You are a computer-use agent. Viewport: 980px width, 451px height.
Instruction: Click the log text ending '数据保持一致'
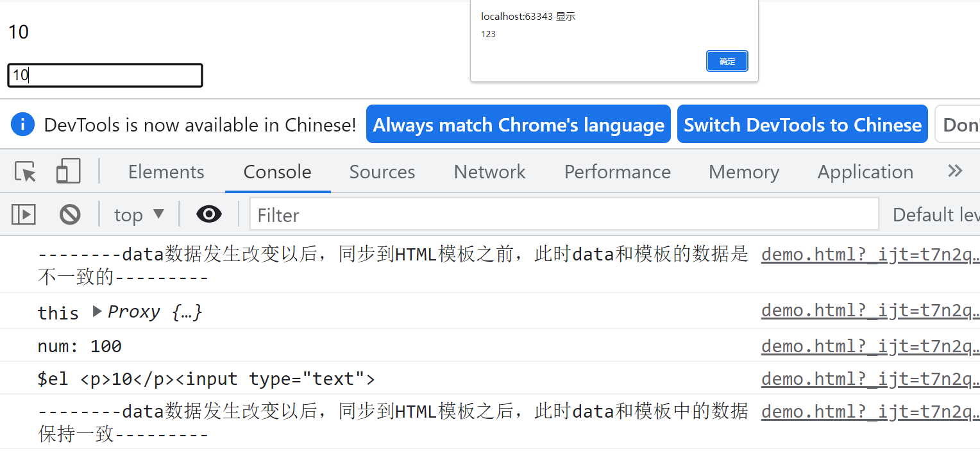tap(393, 423)
